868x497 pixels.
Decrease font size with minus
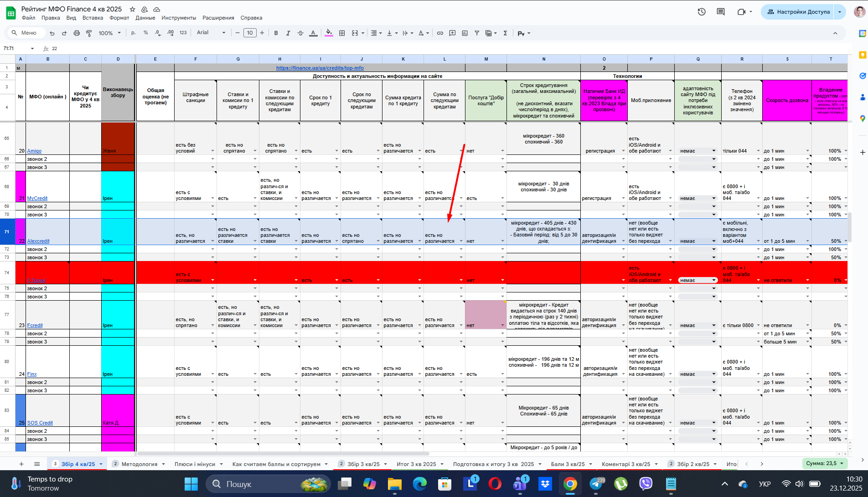point(238,33)
